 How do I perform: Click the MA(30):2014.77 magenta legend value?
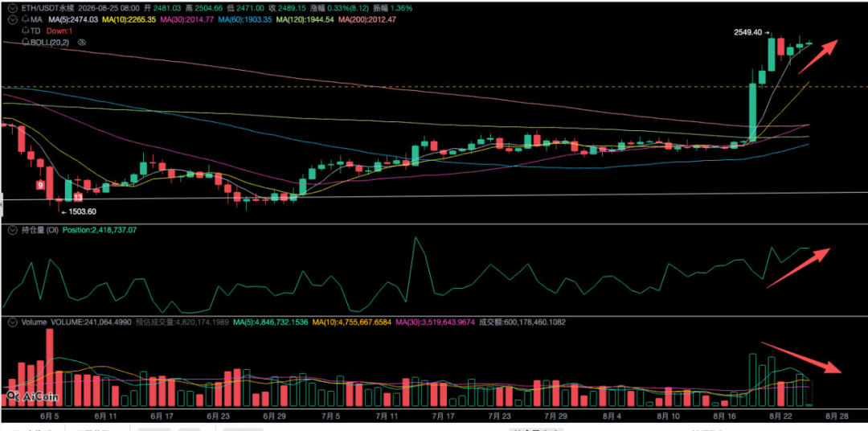[x=186, y=19]
